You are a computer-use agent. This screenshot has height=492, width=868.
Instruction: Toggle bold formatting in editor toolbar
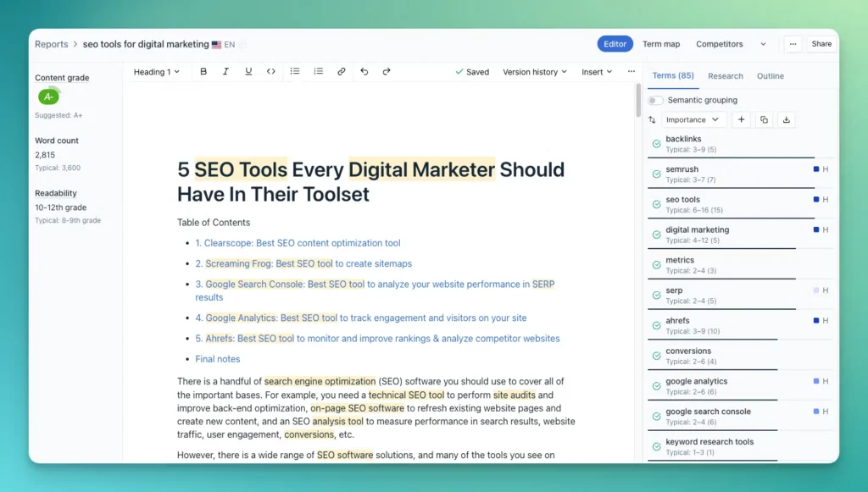[203, 71]
